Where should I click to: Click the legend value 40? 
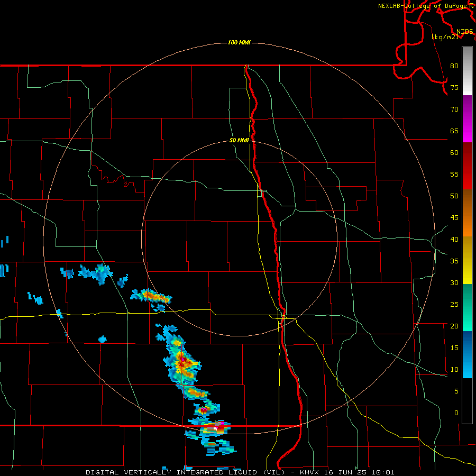(454, 239)
